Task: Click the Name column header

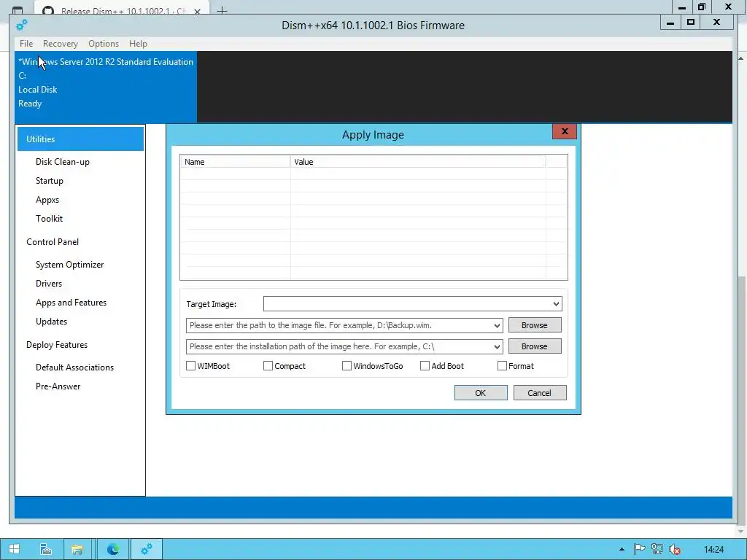Action: [235, 162]
